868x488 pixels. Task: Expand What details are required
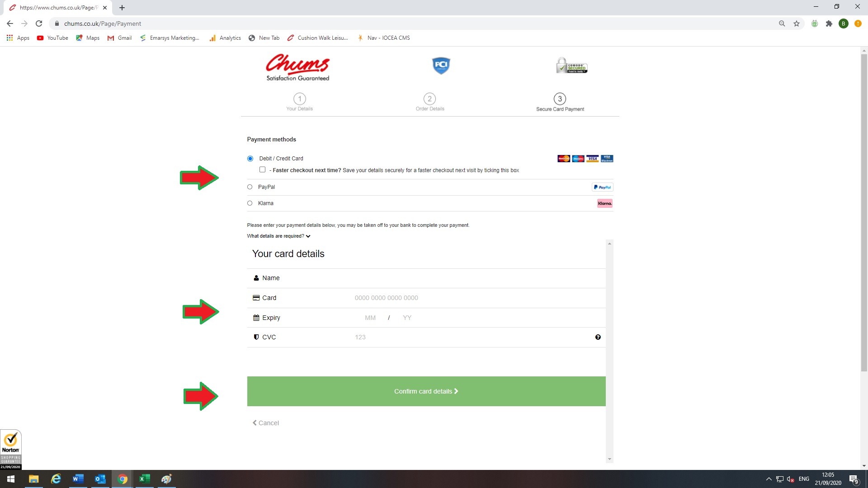pyautogui.click(x=278, y=236)
